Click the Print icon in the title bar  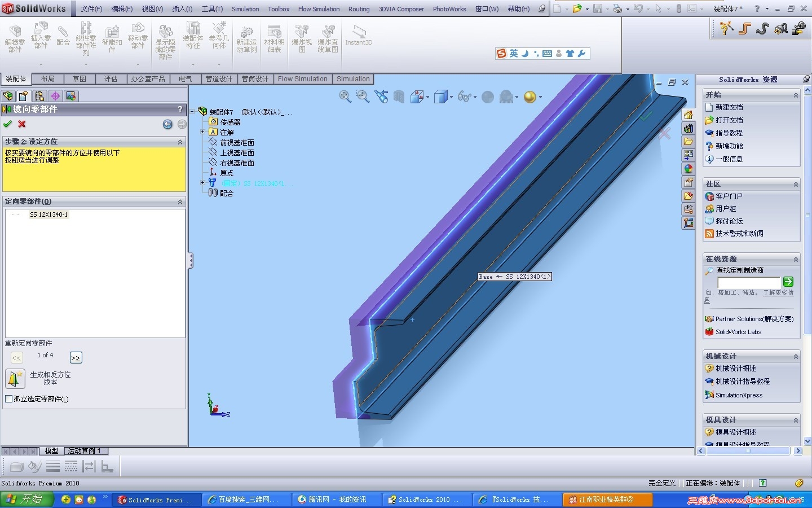click(x=617, y=8)
